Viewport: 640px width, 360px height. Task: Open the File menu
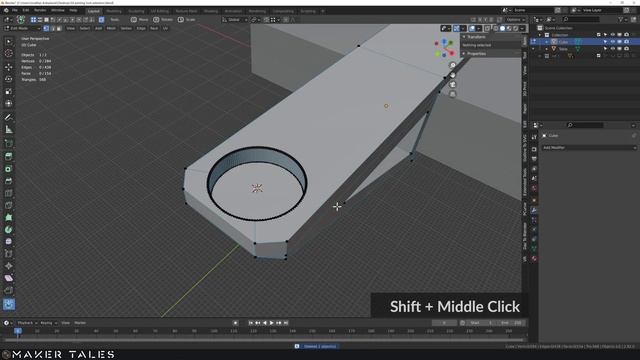[x=15, y=10]
